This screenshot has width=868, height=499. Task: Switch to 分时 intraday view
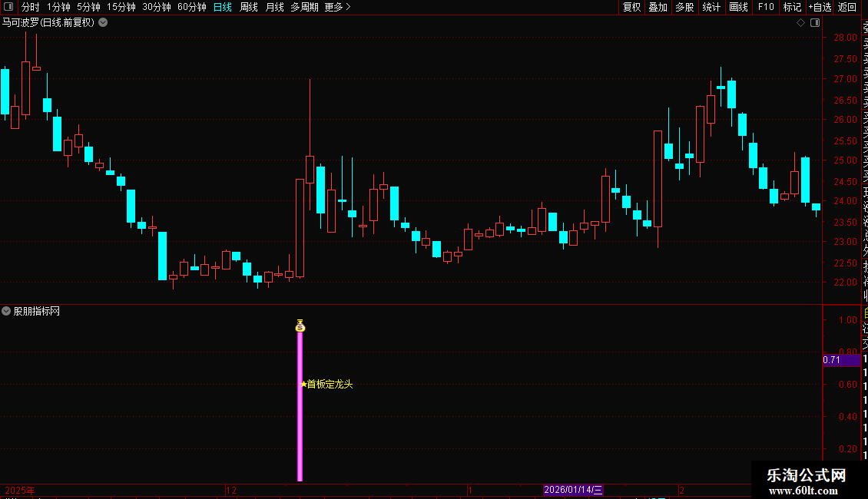pos(31,7)
